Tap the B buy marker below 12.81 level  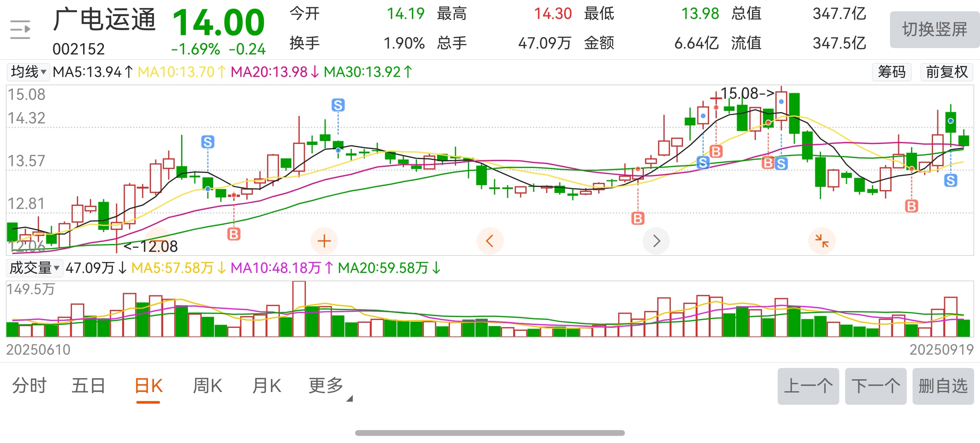[x=234, y=234]
